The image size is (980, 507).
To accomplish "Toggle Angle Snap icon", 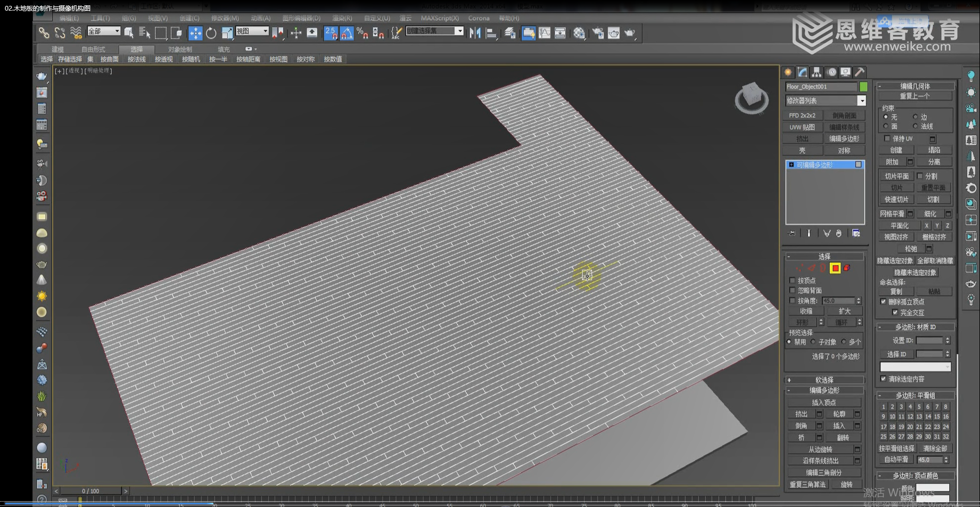I will click(347, 33).
